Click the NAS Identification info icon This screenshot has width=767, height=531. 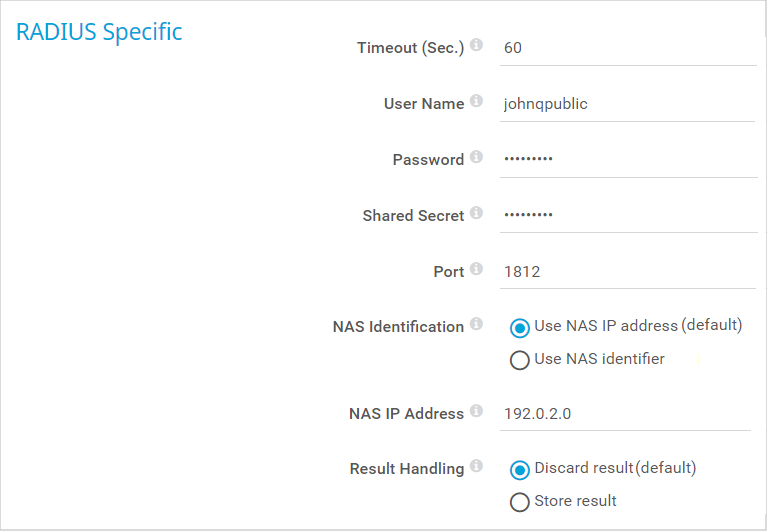click(476, 324)
